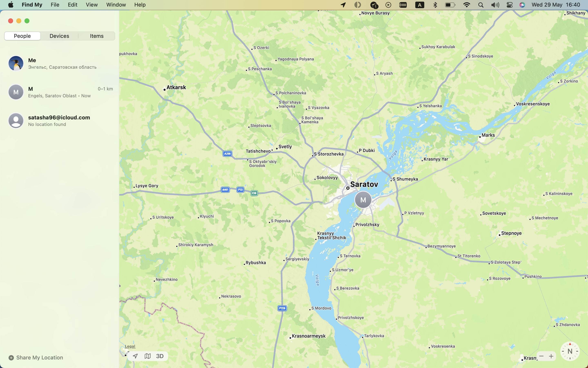This screenshot has width=588, height=368.
Task: Click the half-circle status icon in menu bar
Action: 357,5
